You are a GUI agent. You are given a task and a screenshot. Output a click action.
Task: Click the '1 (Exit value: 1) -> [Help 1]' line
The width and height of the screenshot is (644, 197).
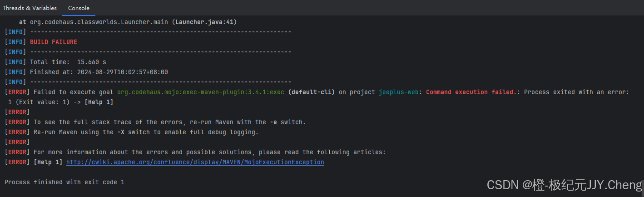coord(61,102)
